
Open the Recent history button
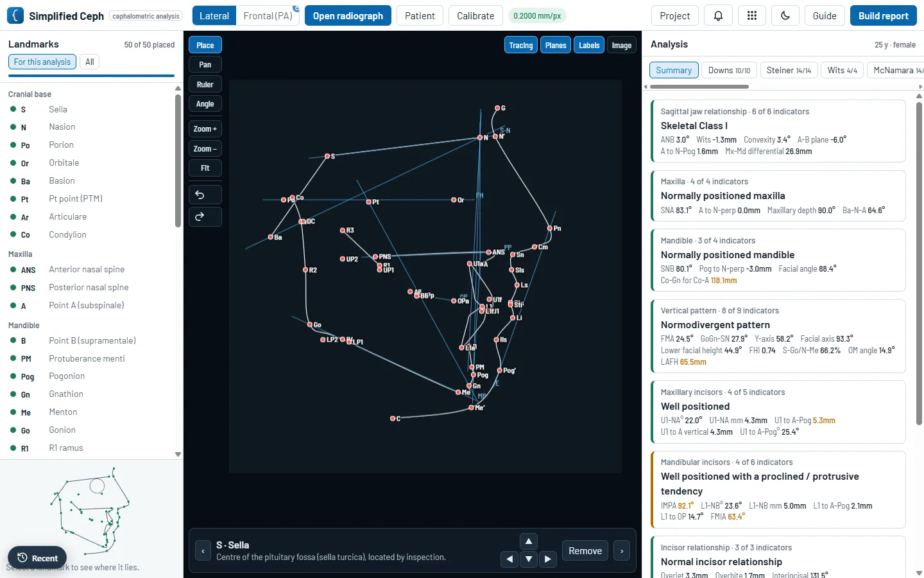(x=37, y=558)
